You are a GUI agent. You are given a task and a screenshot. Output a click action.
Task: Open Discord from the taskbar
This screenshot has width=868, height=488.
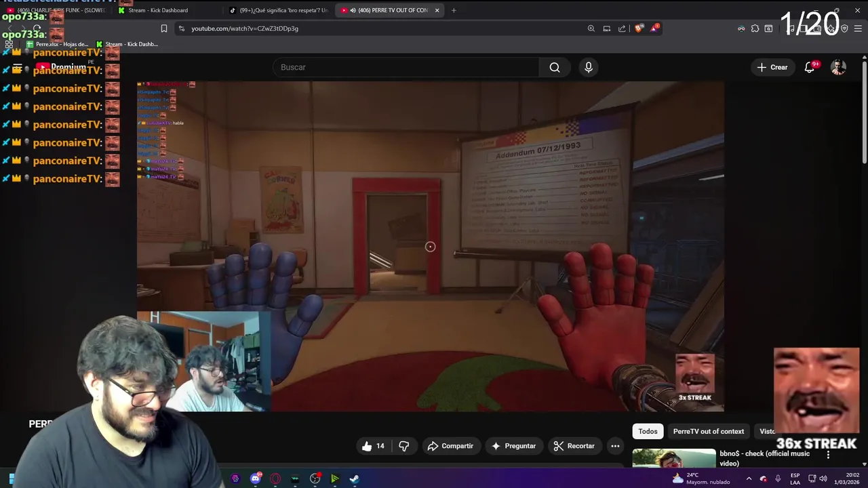(x=256, y=479)
